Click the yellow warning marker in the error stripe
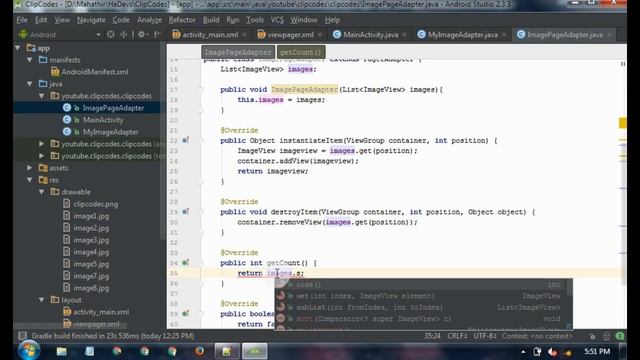 (622, 123)
